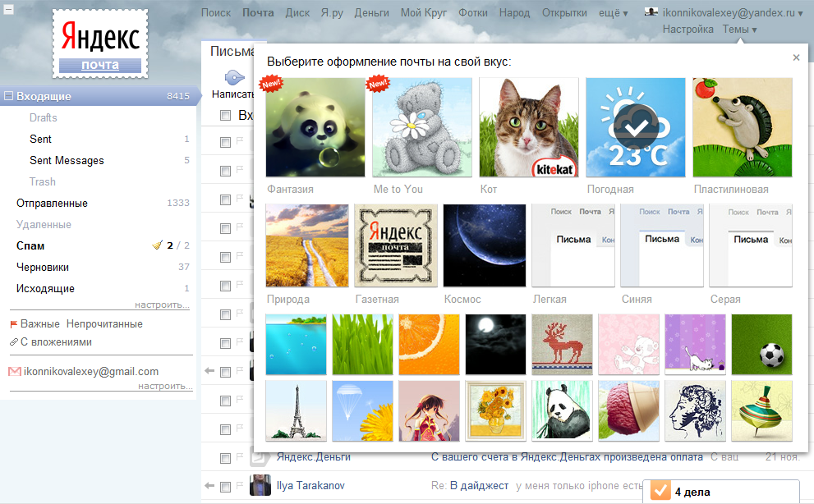The image size is (814, 504).
Task: Click настроить under the folder list
Action: tap(162, 305)
